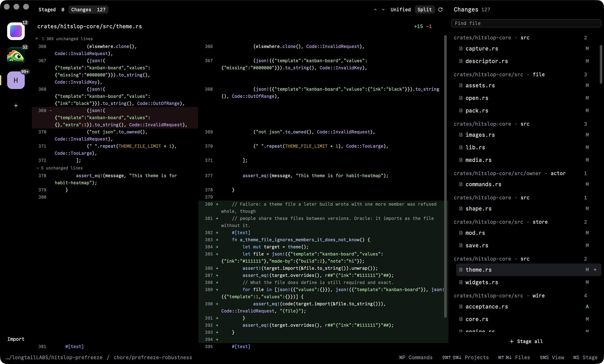The width and height of the screenshot is (604, 364).
Task: Expand the 365 unchanged lines
Action: (x=64, y=39)
